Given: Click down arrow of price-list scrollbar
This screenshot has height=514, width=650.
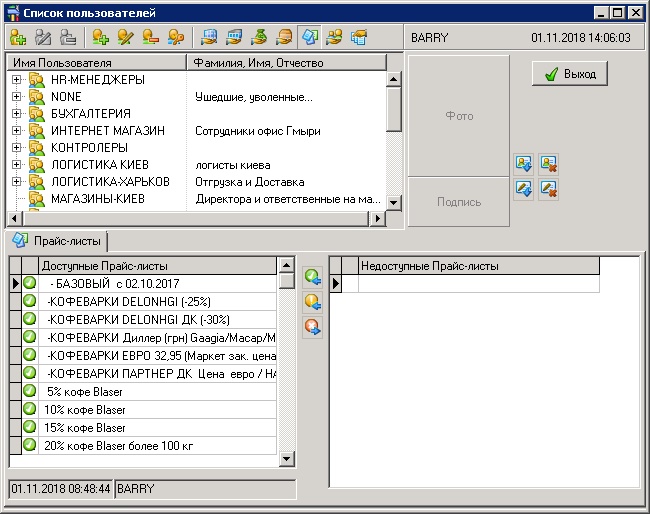Looking at the screenshot, I should [x=286, y=459].
